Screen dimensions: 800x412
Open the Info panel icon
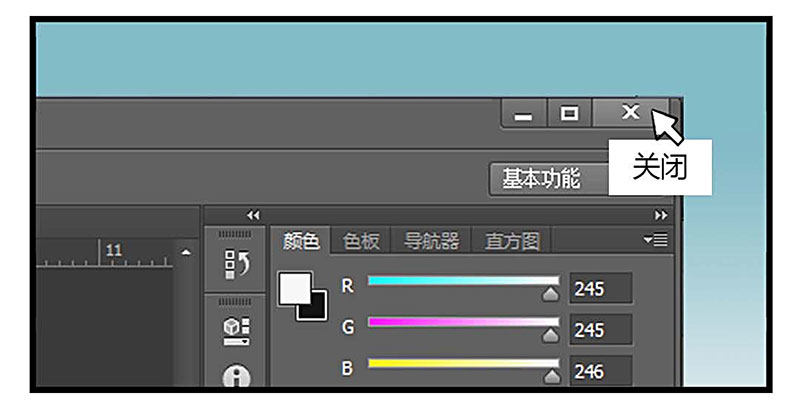pyautogui.click(x=236, y=378)
